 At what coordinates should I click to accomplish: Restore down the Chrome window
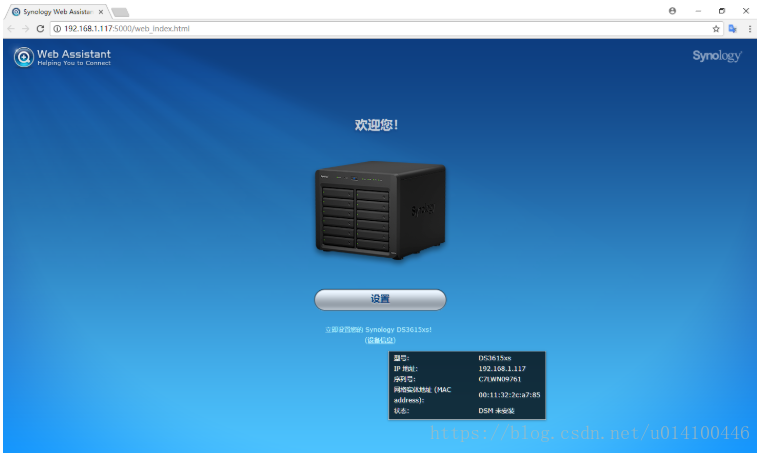point(722,11)
